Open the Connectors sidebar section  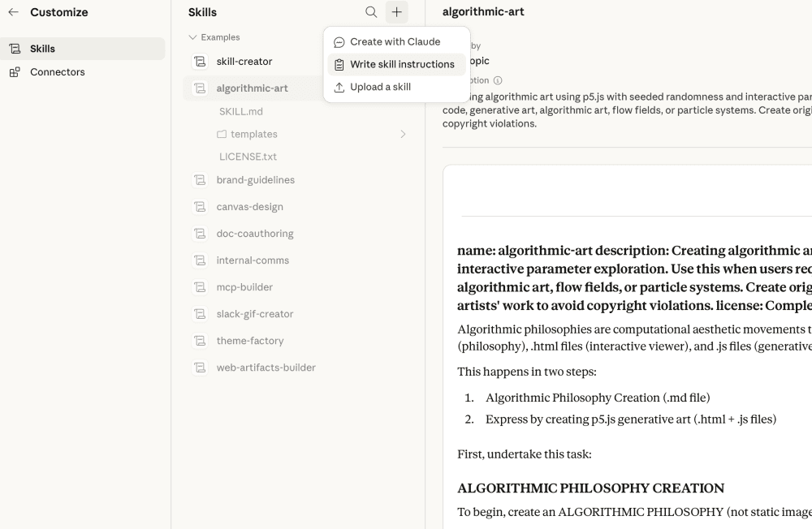pos(83,72)
